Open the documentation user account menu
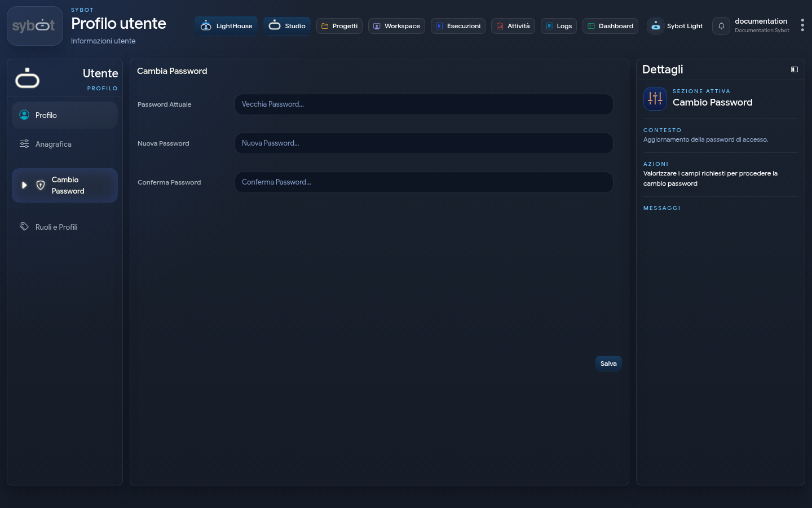 (762, 25)
